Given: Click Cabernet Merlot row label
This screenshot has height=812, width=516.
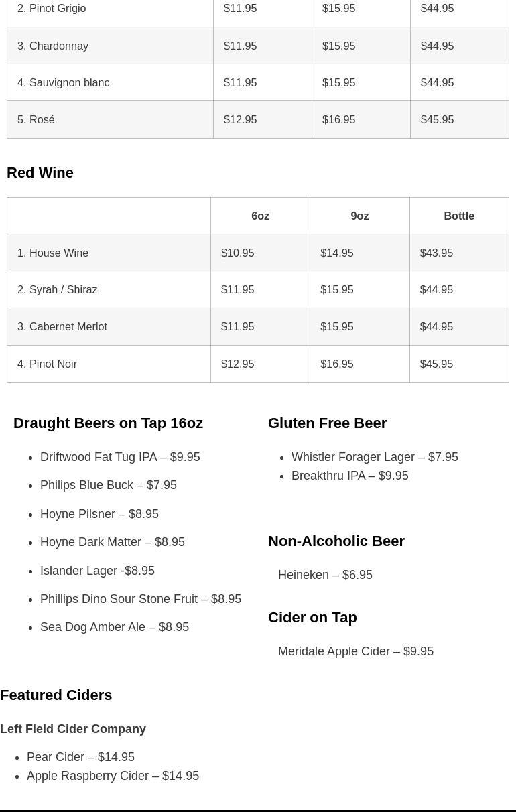Looking at the screenshot, I should point(62,326).
